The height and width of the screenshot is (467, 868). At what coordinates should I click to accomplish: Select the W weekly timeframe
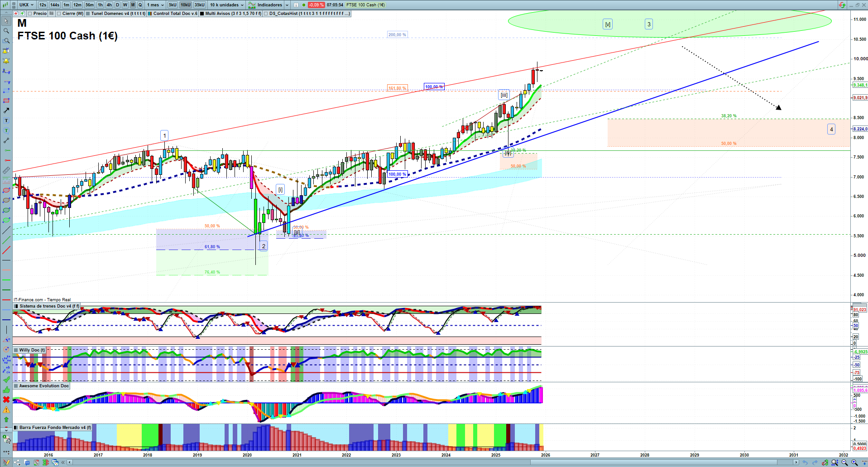pyautogui.click(x=125, y=5)
